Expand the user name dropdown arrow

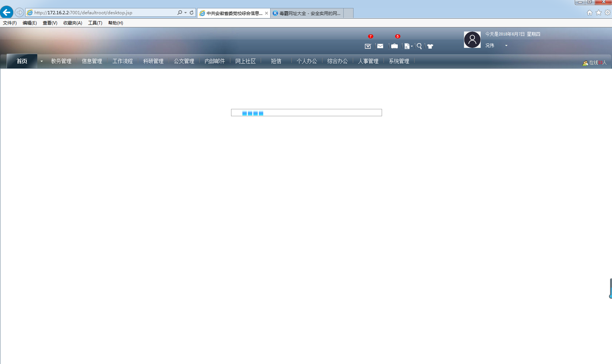pyautogui.click(x=506, y=46)
